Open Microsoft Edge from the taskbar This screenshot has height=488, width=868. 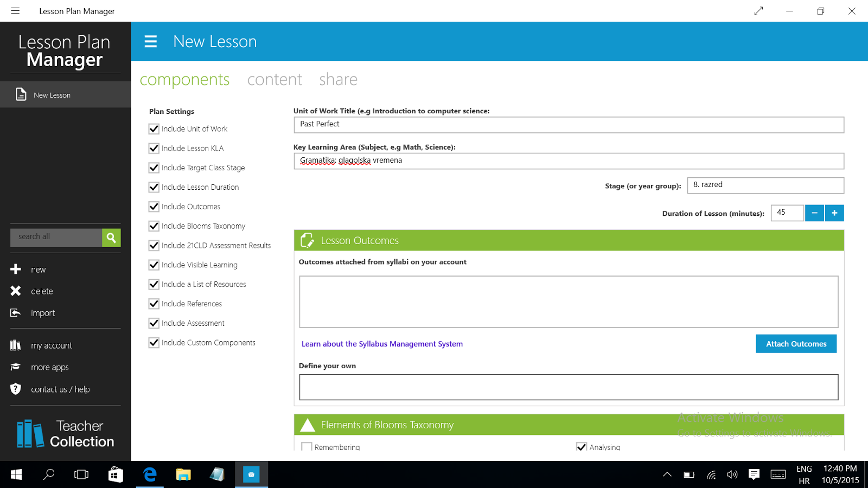150,474
